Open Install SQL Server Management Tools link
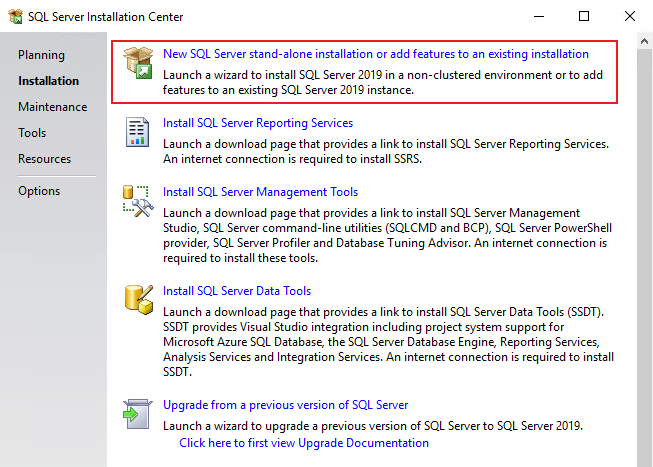Viewport: 653px width, 467px height. [x=260, y=192]
